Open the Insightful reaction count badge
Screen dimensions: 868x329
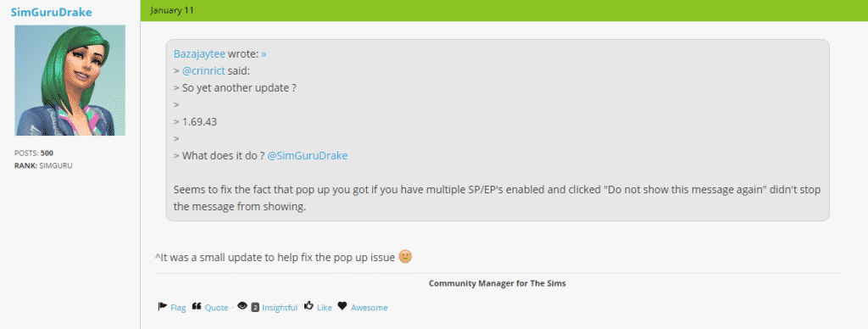coord(255,308)
